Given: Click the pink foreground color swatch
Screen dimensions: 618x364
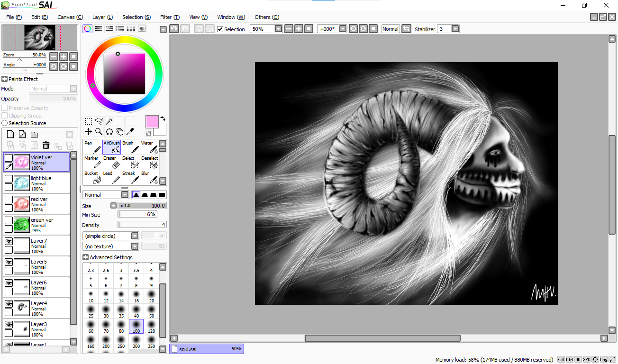Looking at the screenshot, I should pos(152,122).
